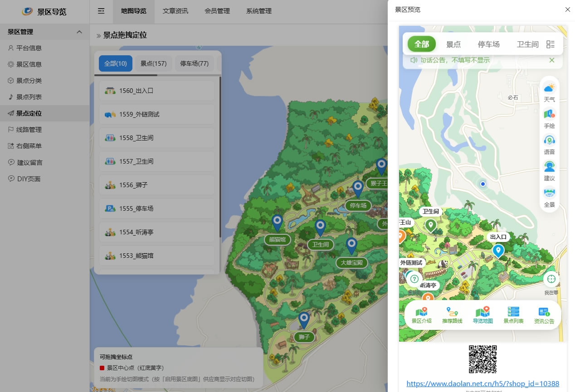Click the help question-mark icon in preview
This screenshot has width=575, height=392.
tap(414, 279)
